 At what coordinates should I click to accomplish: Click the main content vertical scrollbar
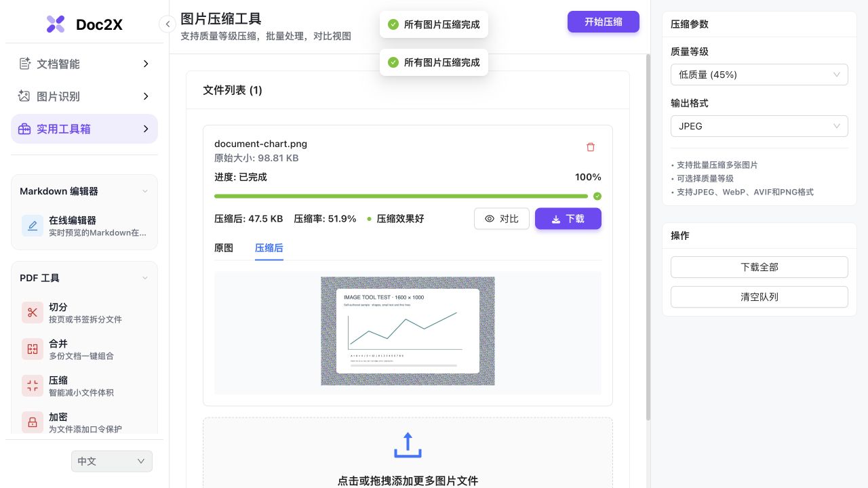[648, 237]
